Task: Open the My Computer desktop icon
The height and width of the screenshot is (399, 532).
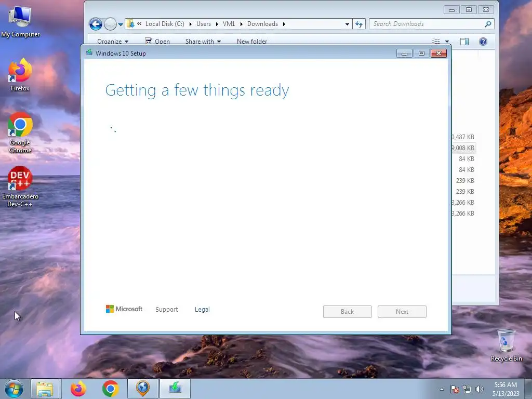Action: point(20,21)
